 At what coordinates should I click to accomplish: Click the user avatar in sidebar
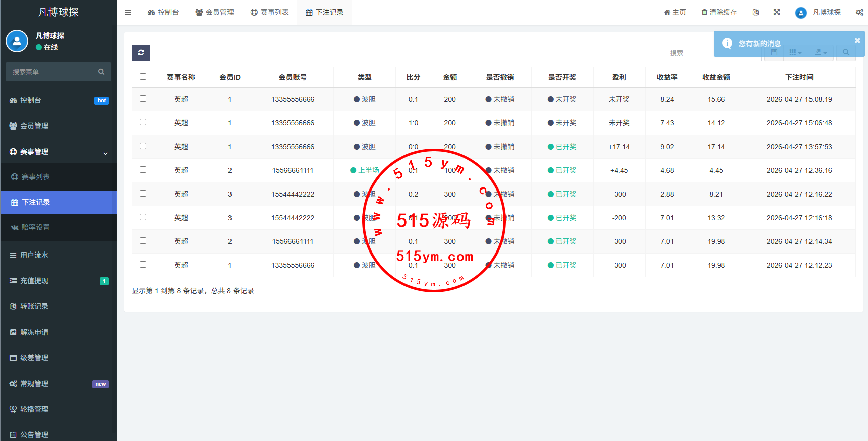17,41
